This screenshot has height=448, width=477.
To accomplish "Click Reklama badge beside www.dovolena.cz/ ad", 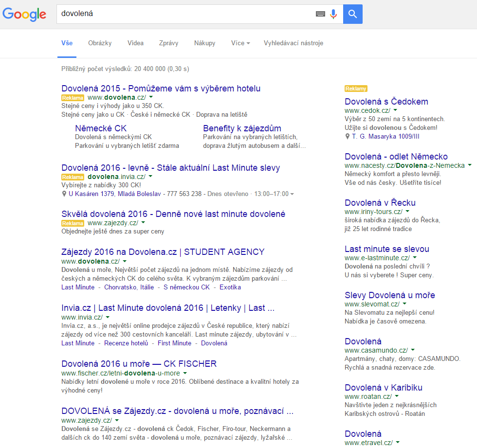I will pyautogui.click(x=73, y=98).
